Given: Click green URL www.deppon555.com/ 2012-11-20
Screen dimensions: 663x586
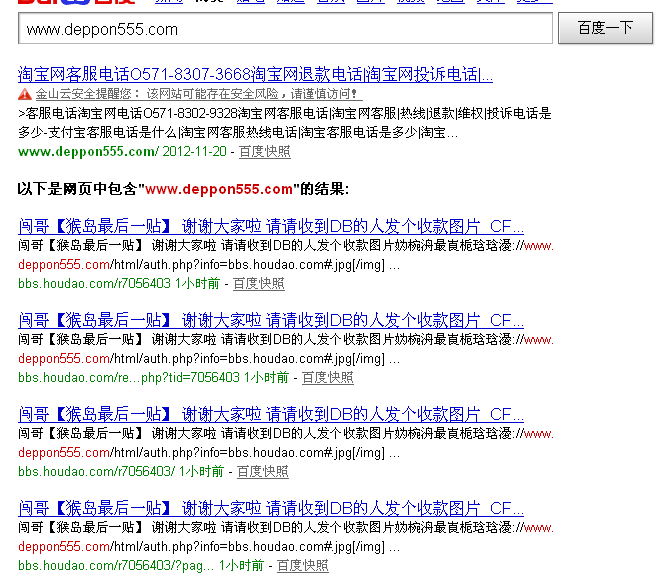Looking at the screenshot, I should coord(123,151).
